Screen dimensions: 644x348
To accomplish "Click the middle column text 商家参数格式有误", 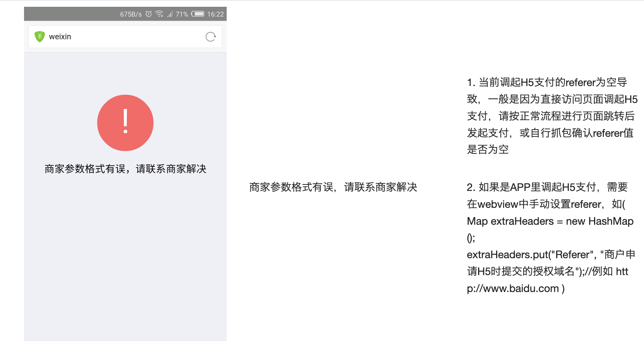I will (x=333, y=187).
